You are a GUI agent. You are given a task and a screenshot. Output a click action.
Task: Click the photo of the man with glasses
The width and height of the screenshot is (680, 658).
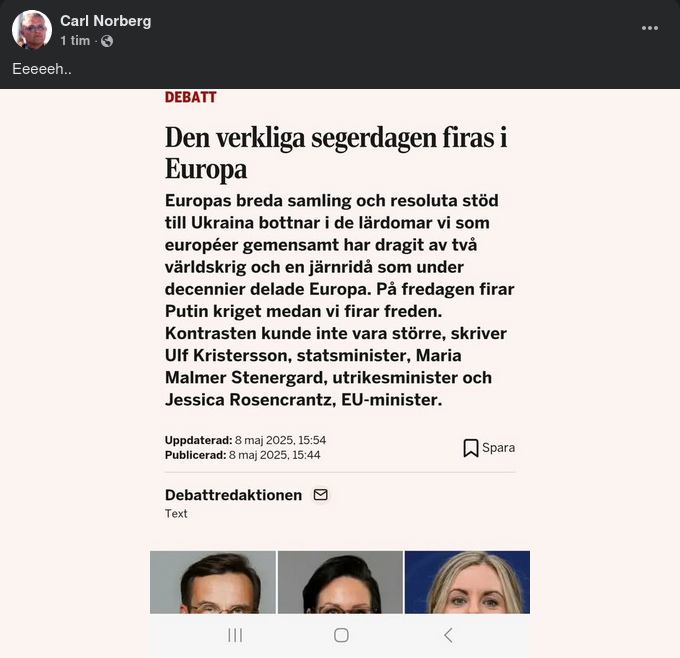[212, 582]
